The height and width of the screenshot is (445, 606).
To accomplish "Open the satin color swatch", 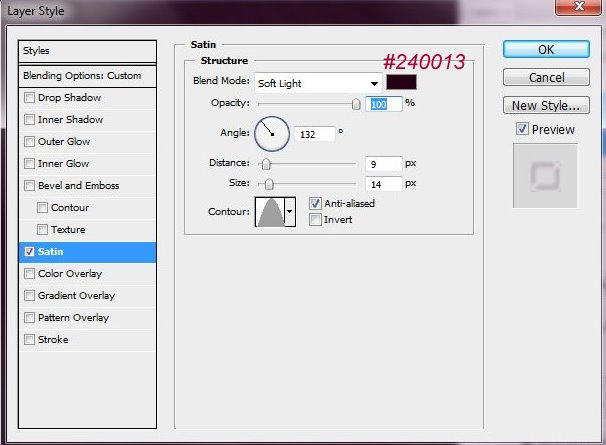I will [x=401, y=83].
